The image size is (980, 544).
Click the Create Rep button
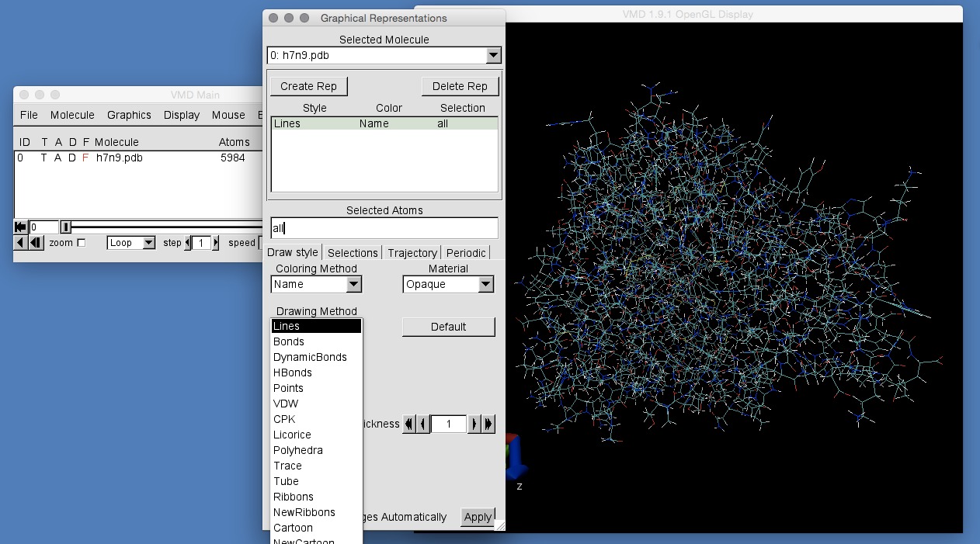pos(308,85)
